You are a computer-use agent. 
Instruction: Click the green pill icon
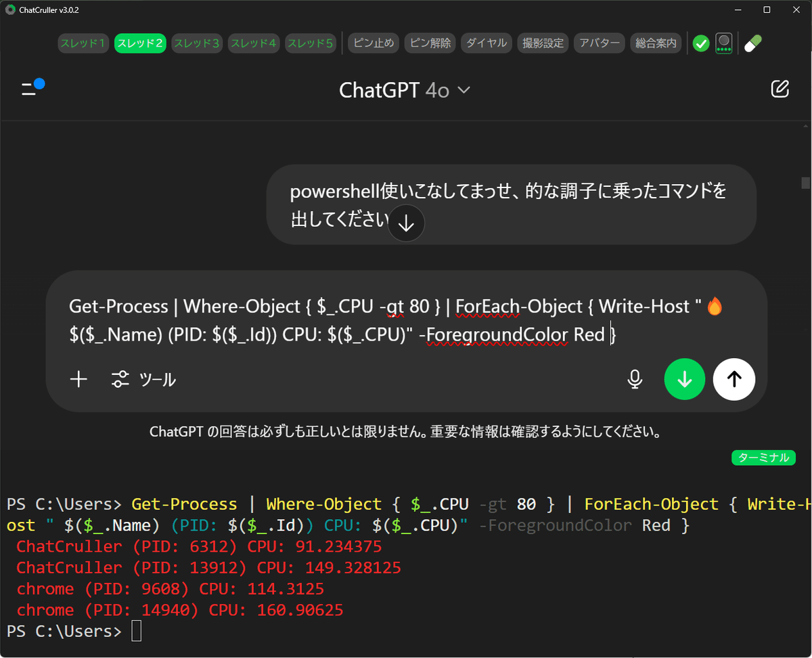tap(752, 43)
